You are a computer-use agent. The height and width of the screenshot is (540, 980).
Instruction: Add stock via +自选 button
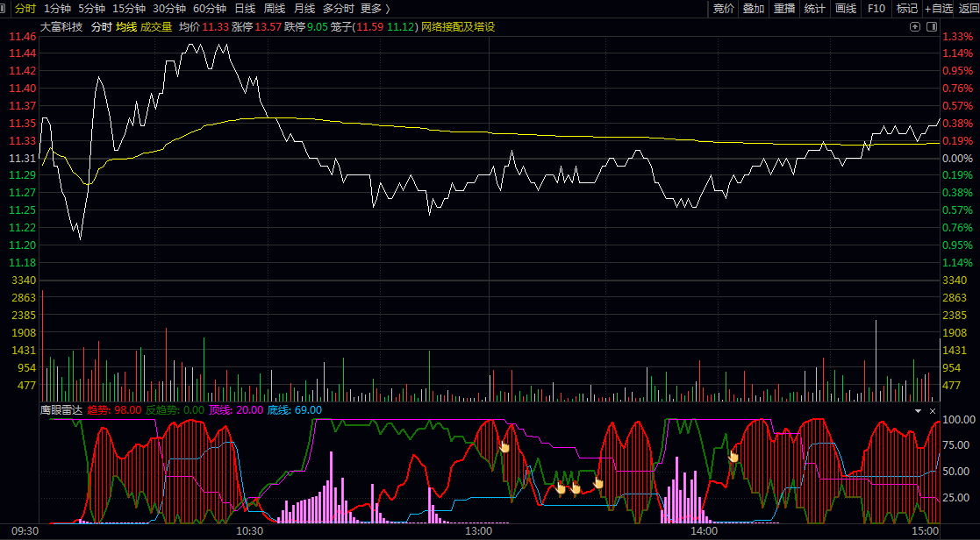938,9
